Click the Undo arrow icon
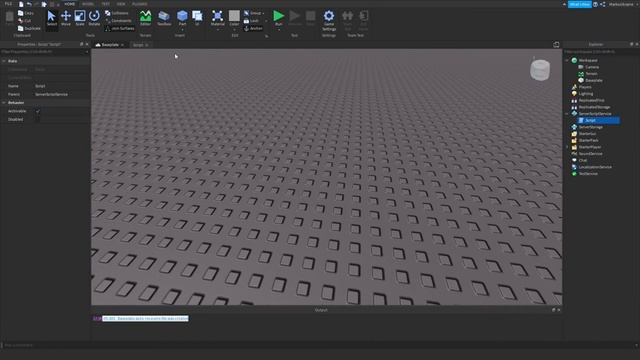 click(x=29, y=4)
